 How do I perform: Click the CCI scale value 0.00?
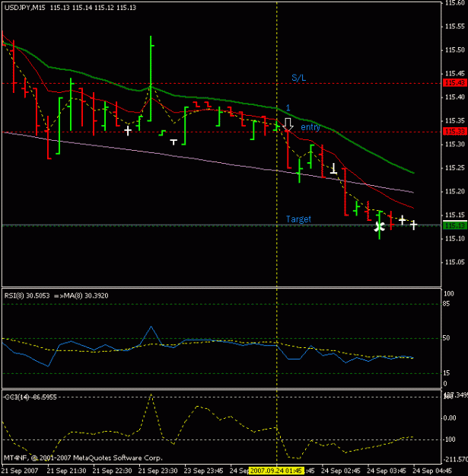coord(450,418)
